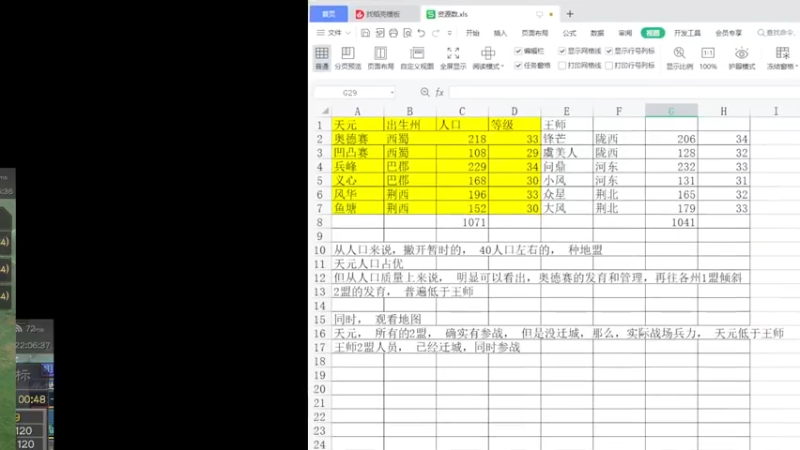
Task: Select cell with total 1041
Action: point(671,222)
